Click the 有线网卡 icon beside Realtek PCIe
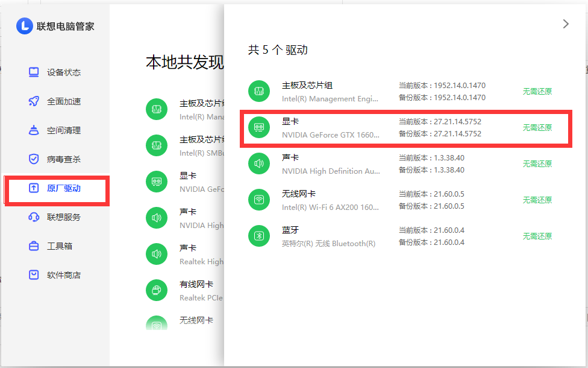The width and height of the screenshot is (588, 368). pos(157,290)
